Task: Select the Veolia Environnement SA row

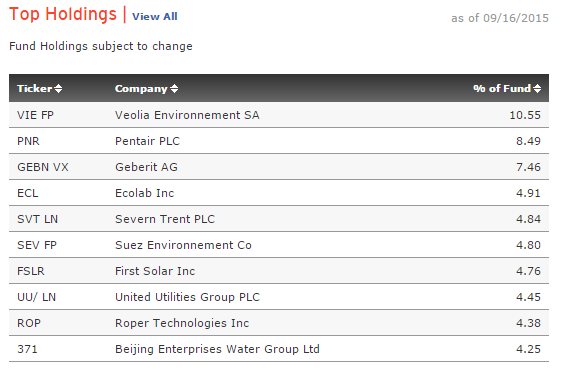Action: pos(279,115)
